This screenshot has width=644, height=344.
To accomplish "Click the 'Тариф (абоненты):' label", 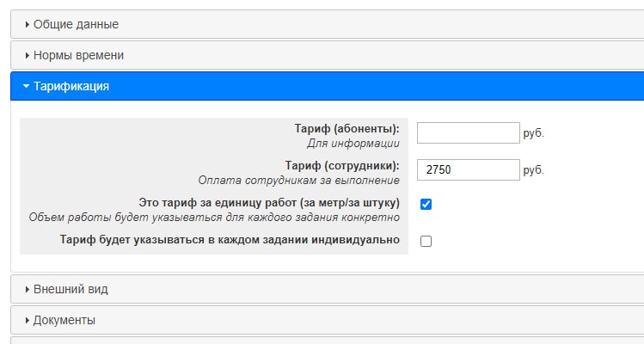I will tap(347, 129).
